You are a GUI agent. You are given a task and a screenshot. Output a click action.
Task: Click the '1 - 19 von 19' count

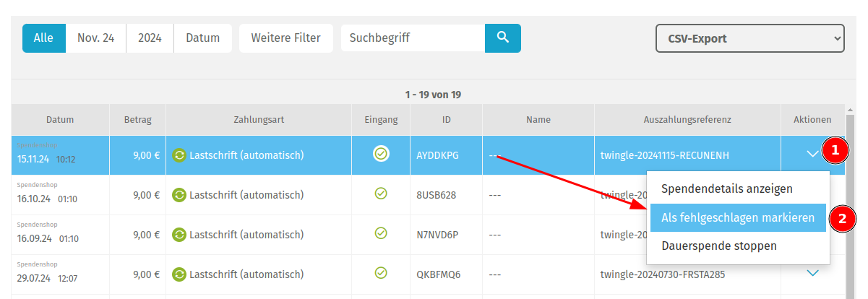pyautogui.click(x=433, y=95)
